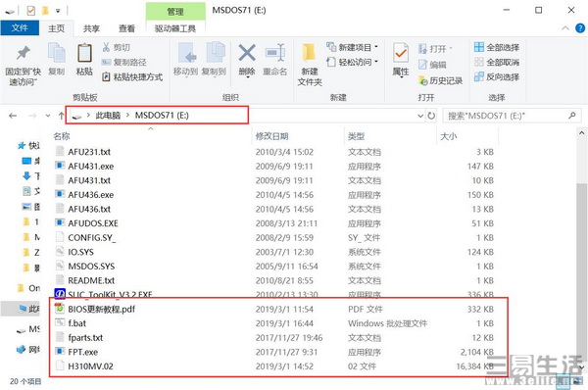
Task: Open Help question mark icon
Action: pyautogui.click(x=580, y=28)
